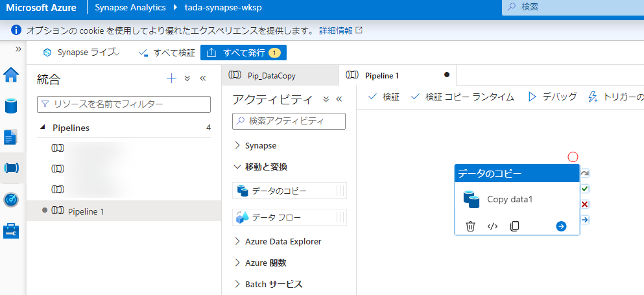Click the red failure connector icon
This screenshot has width=644, height=295.
(585, 205)
